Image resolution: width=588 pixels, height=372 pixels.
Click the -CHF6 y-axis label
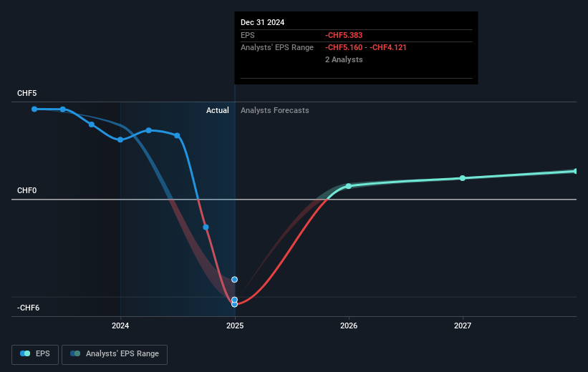tap(28, 308)
